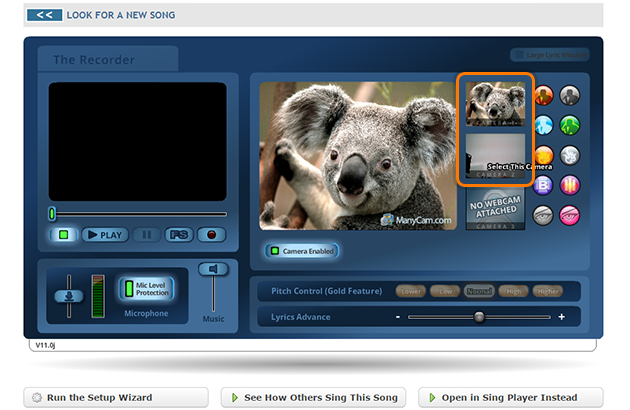Click the microphone volume slider handle
This screenshot has height=410, width=630.
click(x=69, y=296)
